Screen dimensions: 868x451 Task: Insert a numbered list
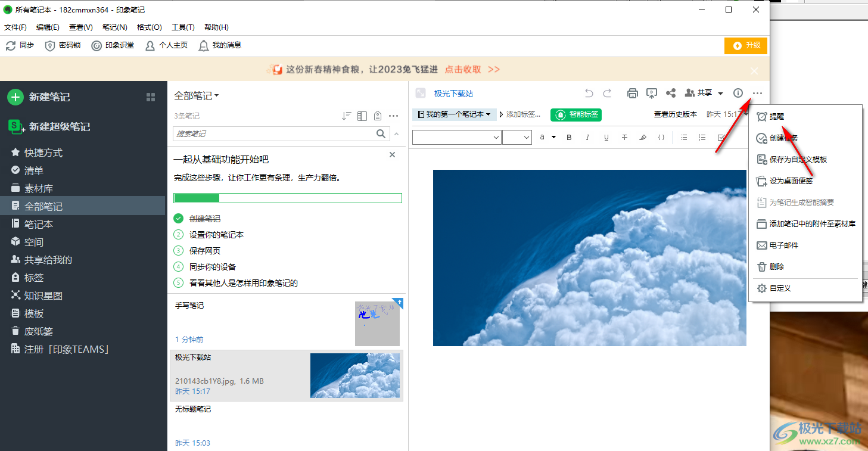coord(702,138)
